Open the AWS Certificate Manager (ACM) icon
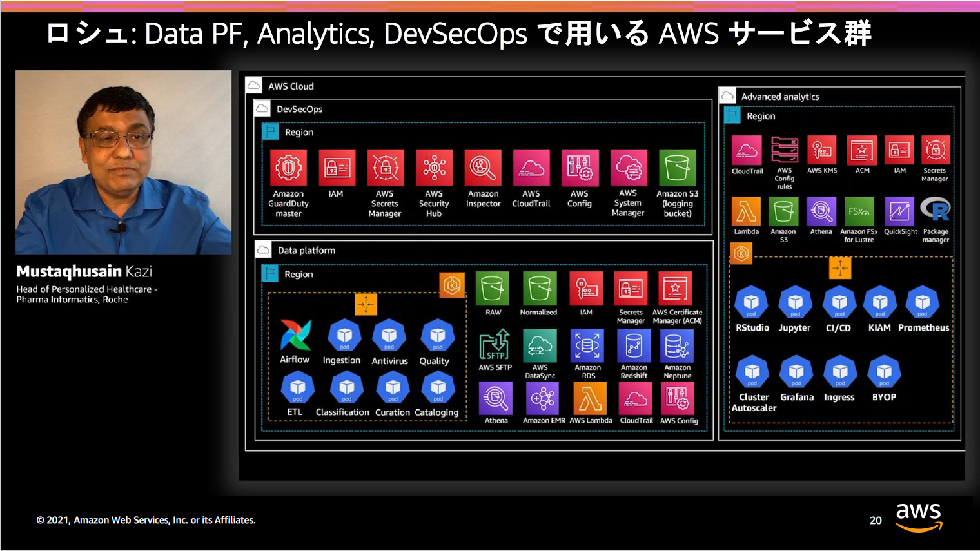This screenshot has width=980, height=551. [675, 288]
